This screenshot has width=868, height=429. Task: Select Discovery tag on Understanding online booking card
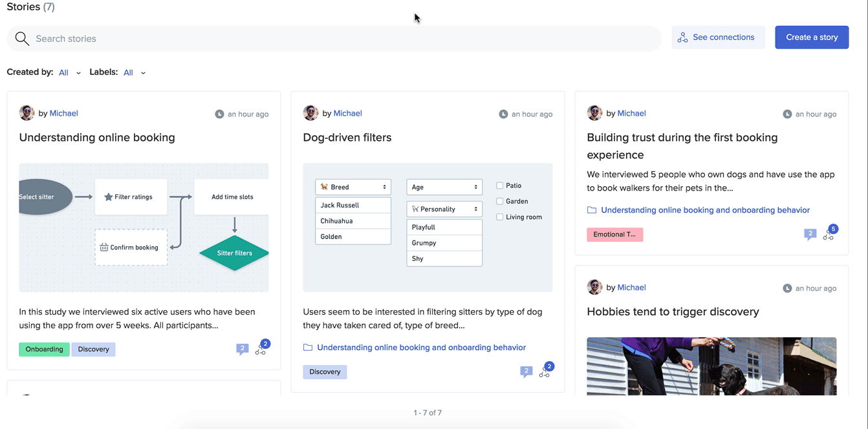[94, 350]
